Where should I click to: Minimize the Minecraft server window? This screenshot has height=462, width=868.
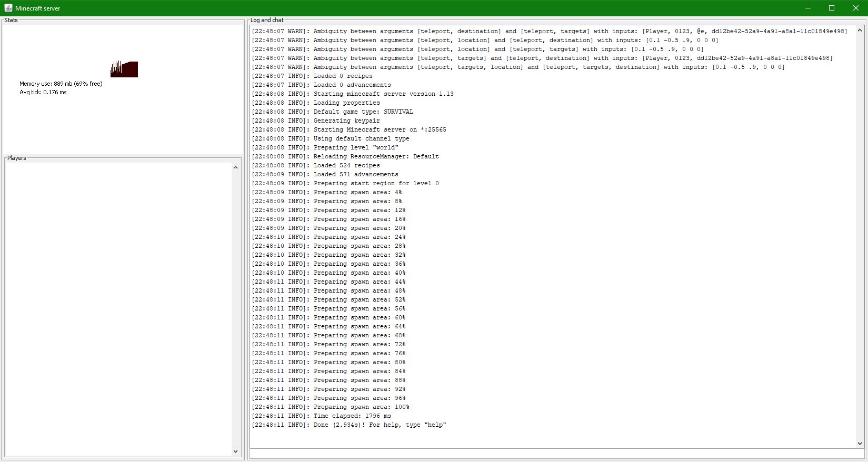coord(807,8)
